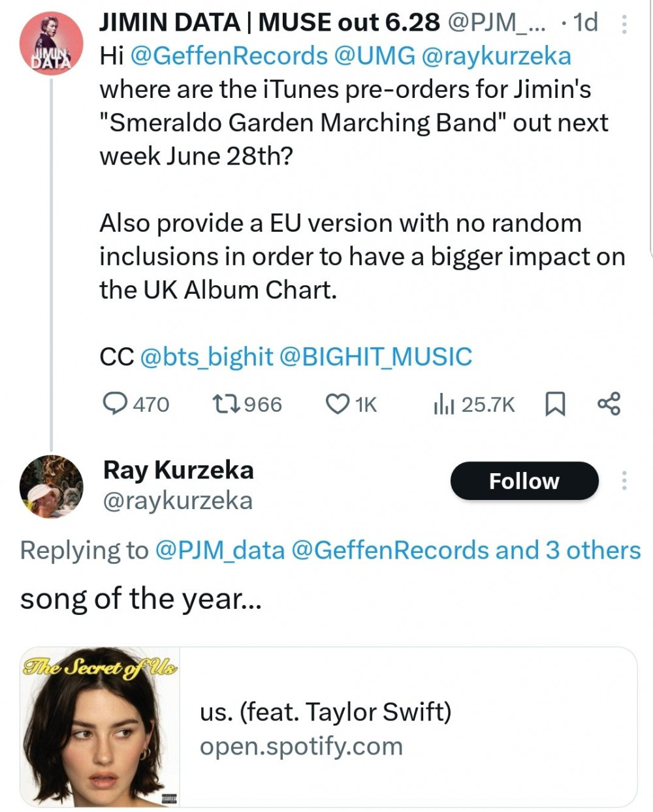Share the tweet via share icon
Image resolution: width=653 pixels, height=812 pixels.
pyautogui.click(x=609, y=404)
